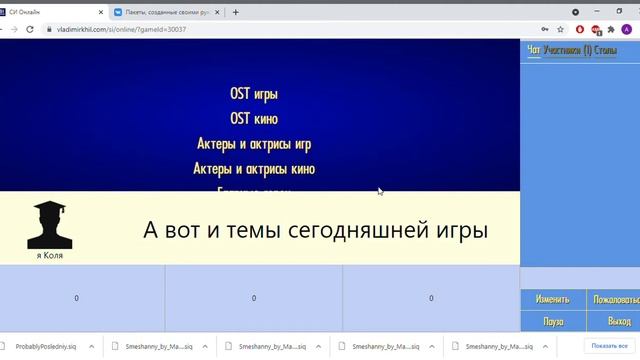Click 'А вот и темы сегодняшней игры' text
Image resolution: width=640 pixels, height=360 pixels.
pyautogui.click(x=316, y=230)
